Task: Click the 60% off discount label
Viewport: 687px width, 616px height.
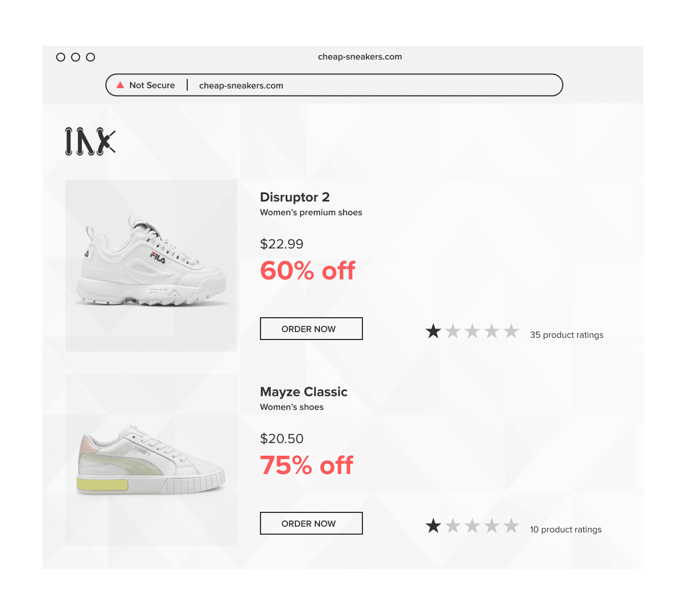Action: click(x=307, y=271)
